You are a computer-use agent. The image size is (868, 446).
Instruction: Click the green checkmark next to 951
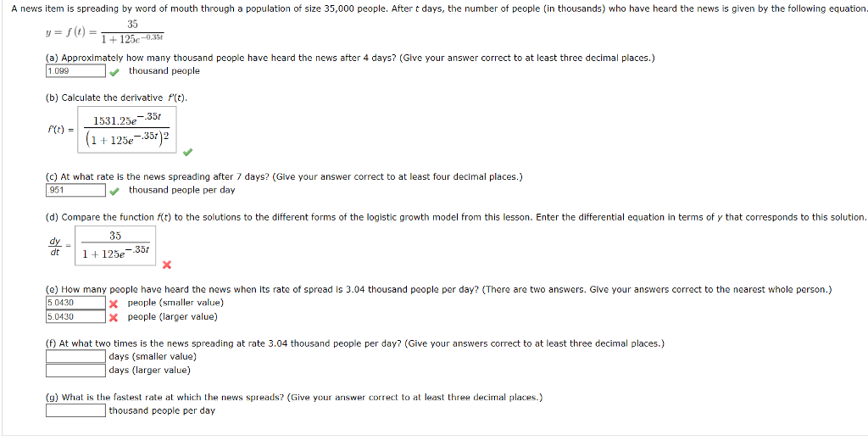[114, 191]
